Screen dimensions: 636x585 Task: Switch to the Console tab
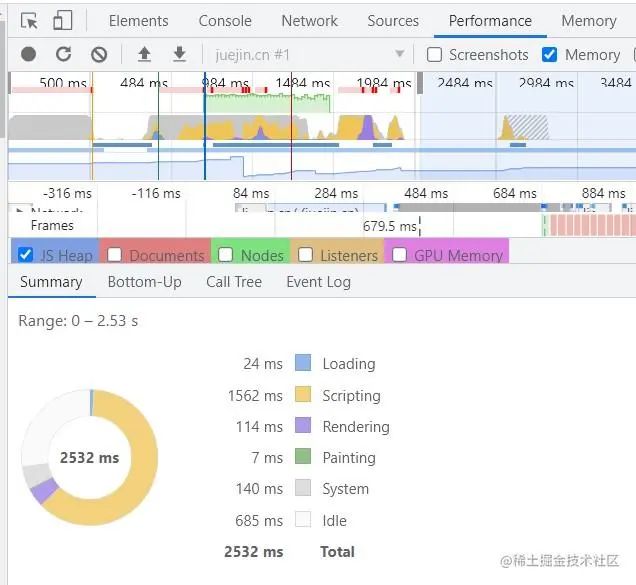[225, 21]
